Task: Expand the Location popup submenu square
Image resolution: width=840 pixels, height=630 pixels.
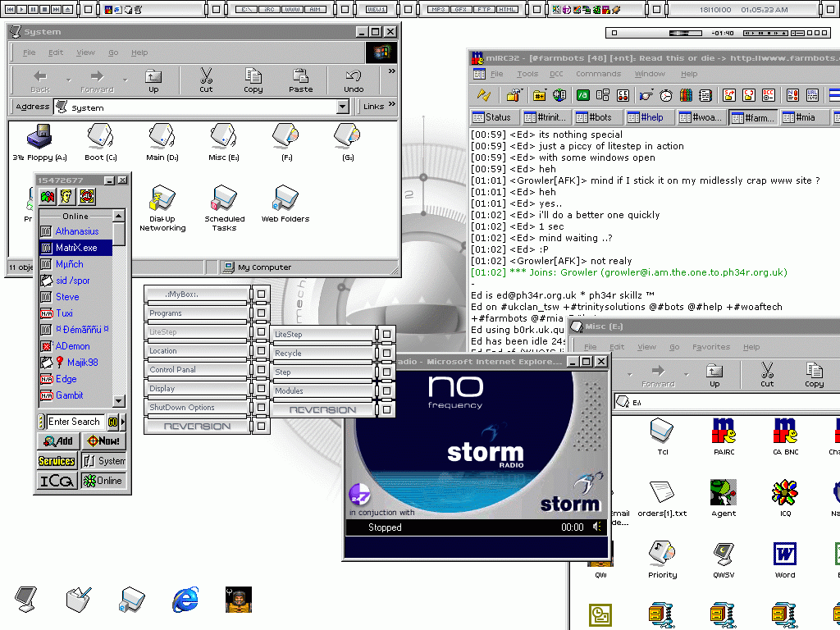Action: coord(261,351)
